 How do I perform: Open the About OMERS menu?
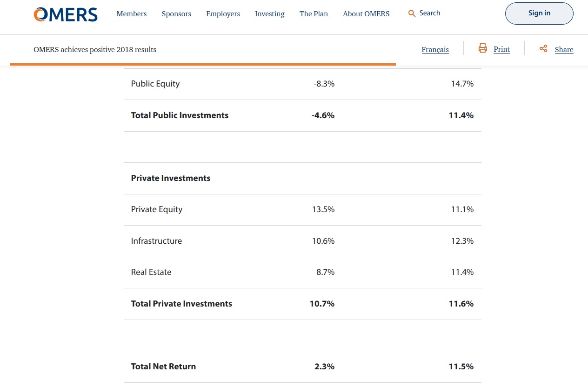[x=366, y=14]
